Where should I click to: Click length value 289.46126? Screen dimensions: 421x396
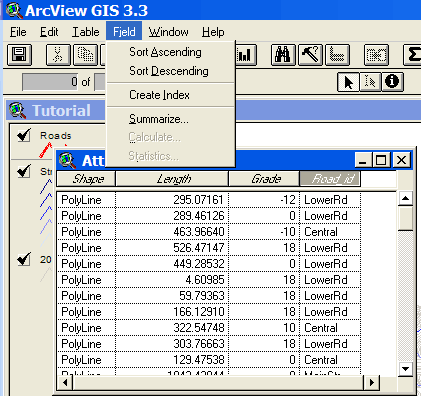[x=199, y=216]
